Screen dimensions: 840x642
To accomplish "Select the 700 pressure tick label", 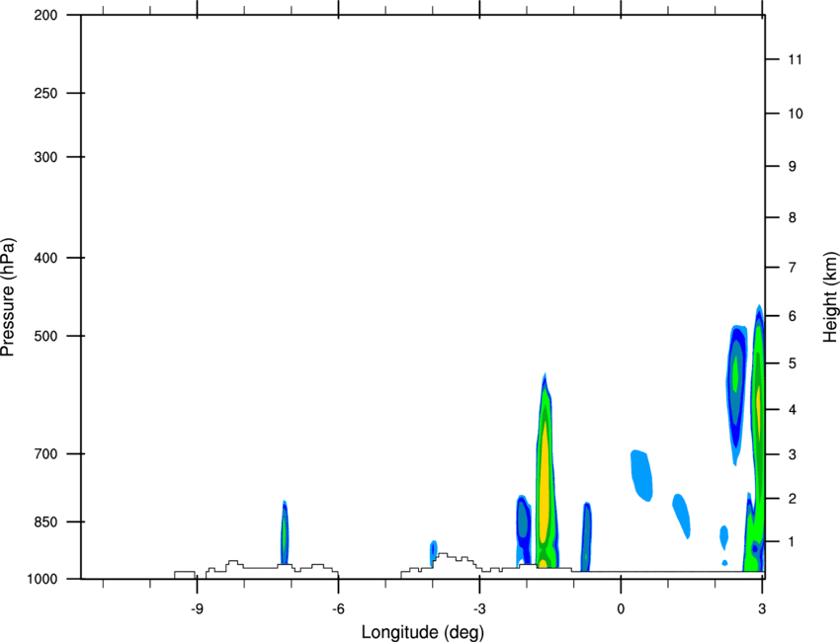I will [45, 453].
